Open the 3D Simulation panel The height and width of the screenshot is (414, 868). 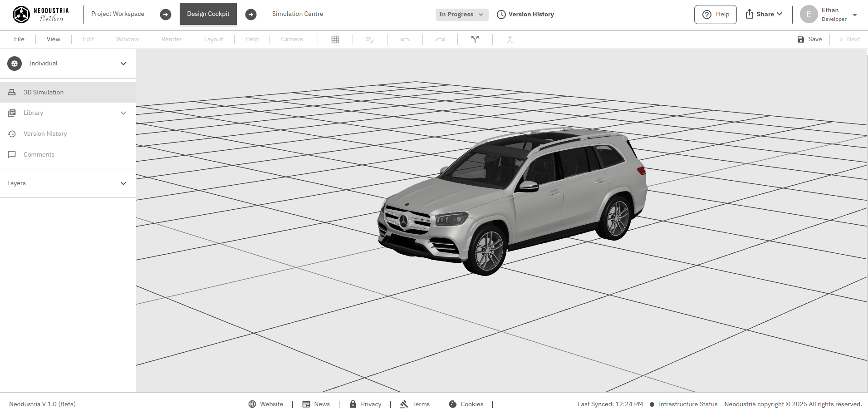(43, 92)
